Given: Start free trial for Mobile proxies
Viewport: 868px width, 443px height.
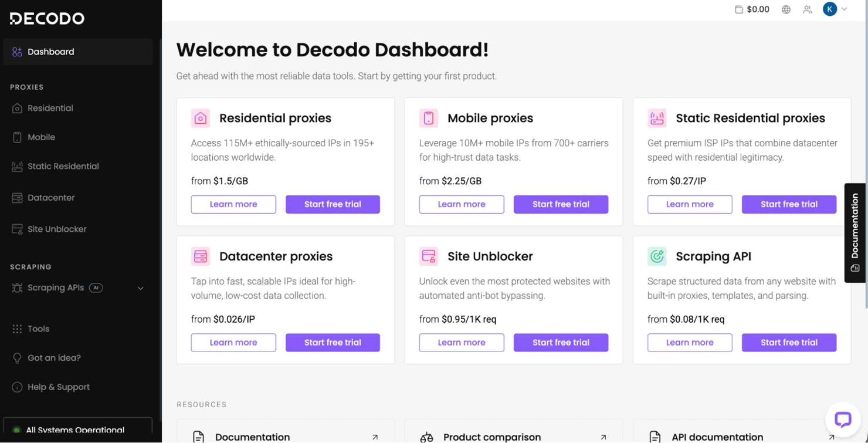Looking at the screenshot, I should click(x=561, y=204).
